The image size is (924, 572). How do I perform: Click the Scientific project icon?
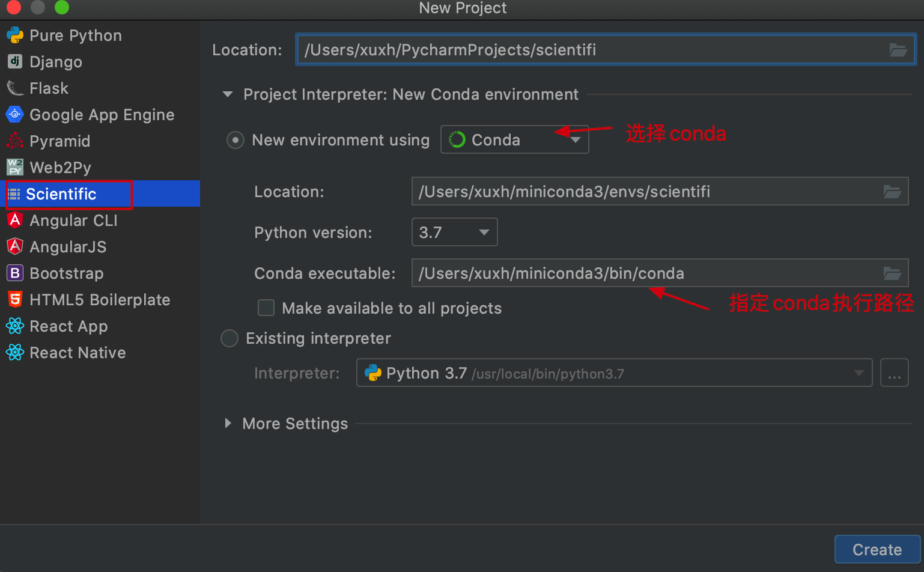pos(14,194)
